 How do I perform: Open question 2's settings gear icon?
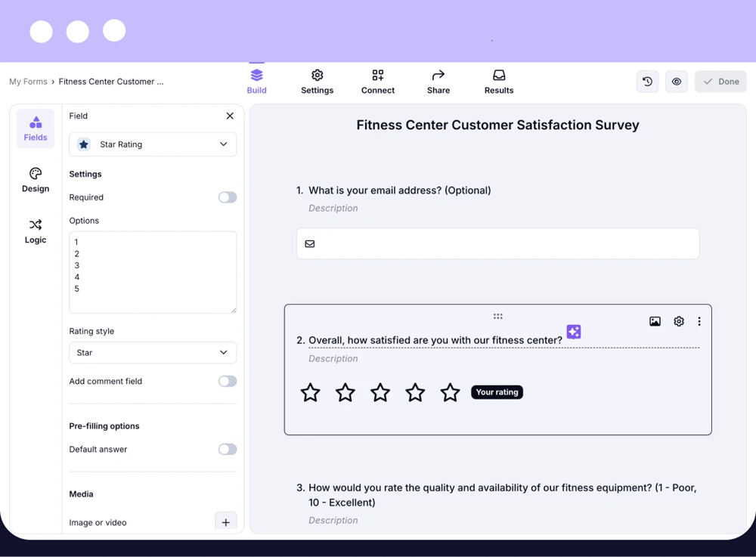(678, 320)
